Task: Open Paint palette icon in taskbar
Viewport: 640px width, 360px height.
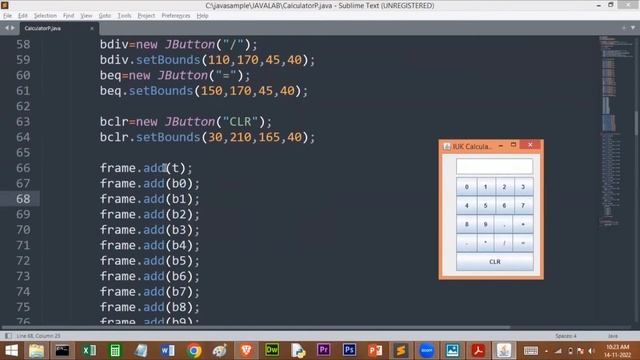Action: pos(220,351)
